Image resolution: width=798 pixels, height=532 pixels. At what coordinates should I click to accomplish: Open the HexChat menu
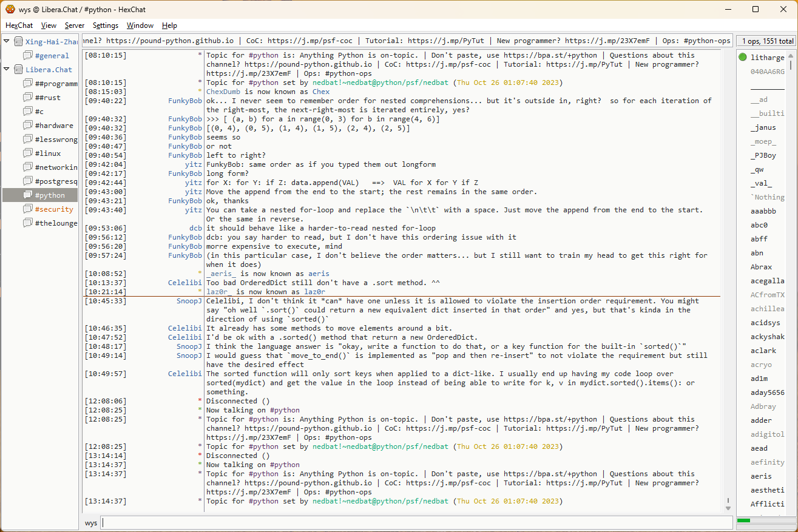[19, 25]
